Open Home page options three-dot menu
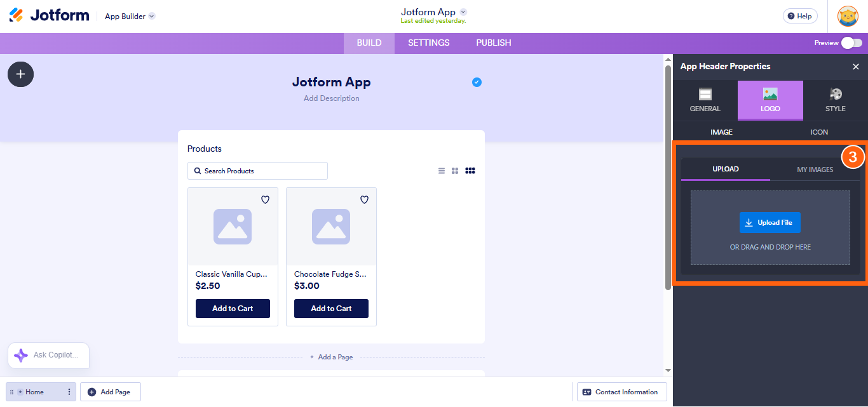The height and width of the screenshot is (407, 868). [69, 392]
